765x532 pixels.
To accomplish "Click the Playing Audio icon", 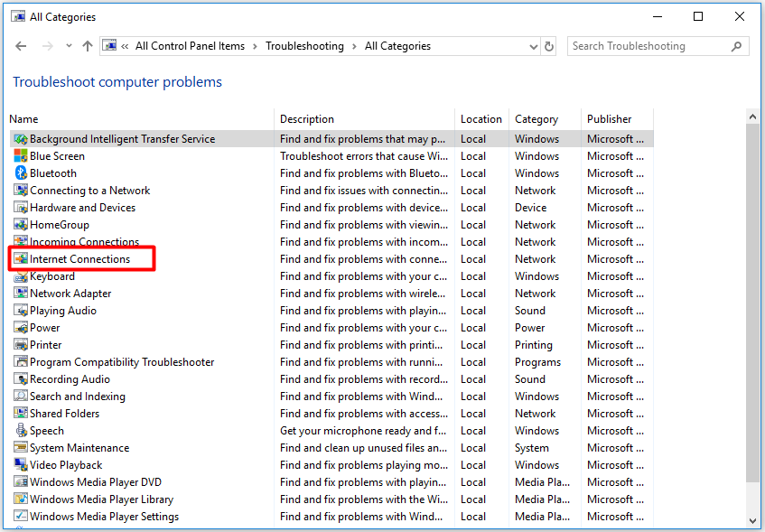I will pos(21,311).
